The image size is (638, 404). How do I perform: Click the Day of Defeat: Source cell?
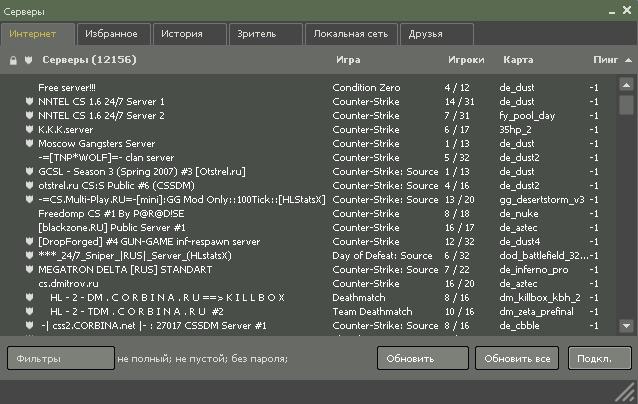tap(382, 256)
